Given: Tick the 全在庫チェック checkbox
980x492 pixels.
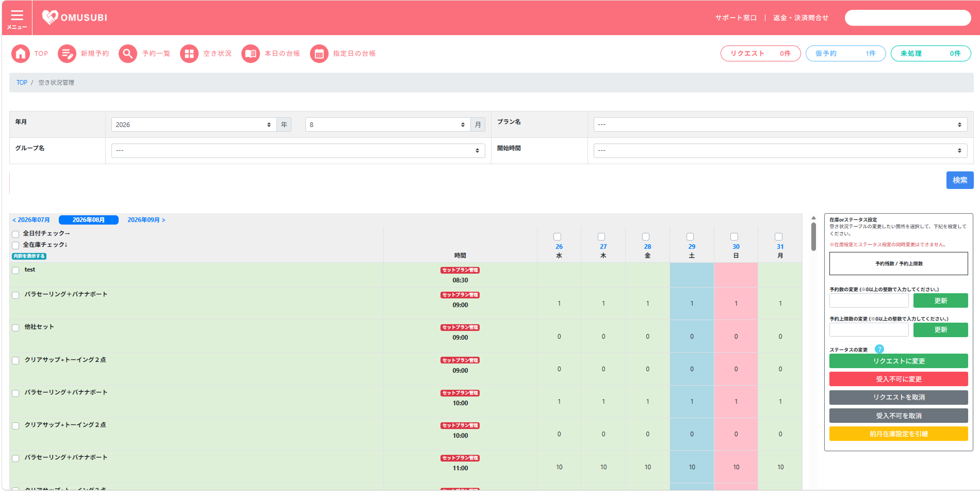Looking at the screenshot, I should tap(15, 245).
